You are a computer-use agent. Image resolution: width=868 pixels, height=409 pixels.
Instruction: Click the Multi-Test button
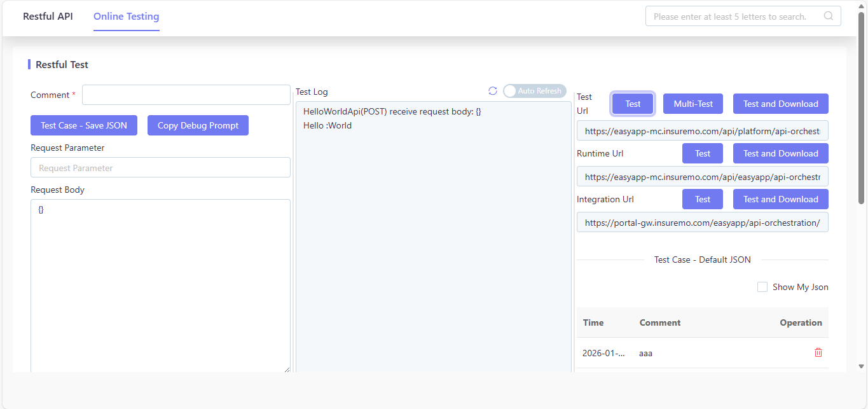[x=693, y=104]
